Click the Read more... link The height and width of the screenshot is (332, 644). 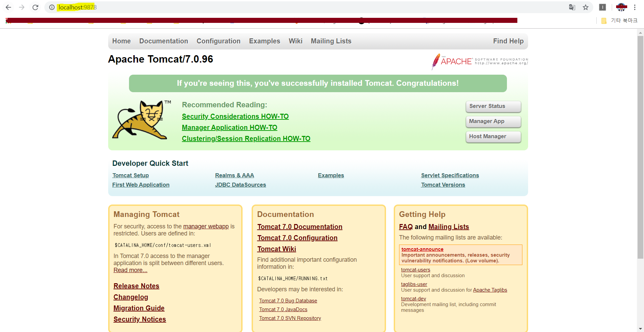pyautogui.click(x=130, y=270)
